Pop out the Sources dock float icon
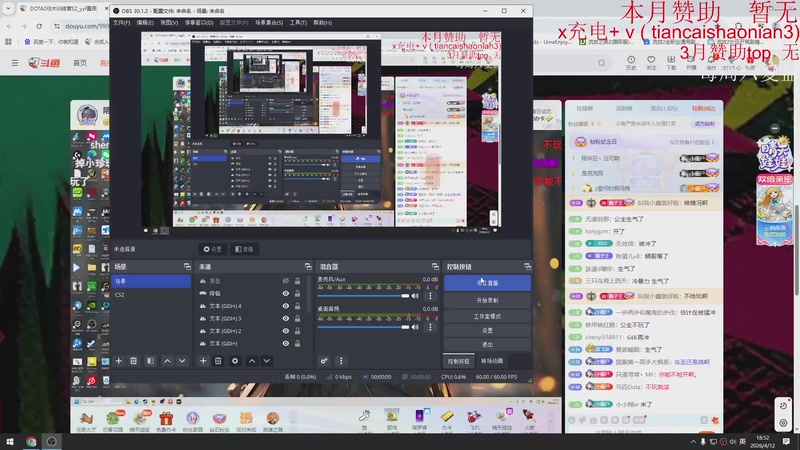 pyautogui.click(x=308, y=266)
